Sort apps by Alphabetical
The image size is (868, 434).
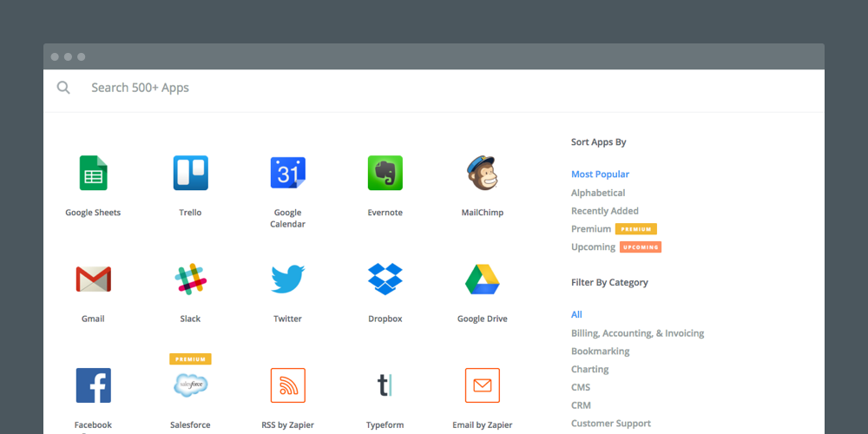pyautogui.click(x=598, y=193)
